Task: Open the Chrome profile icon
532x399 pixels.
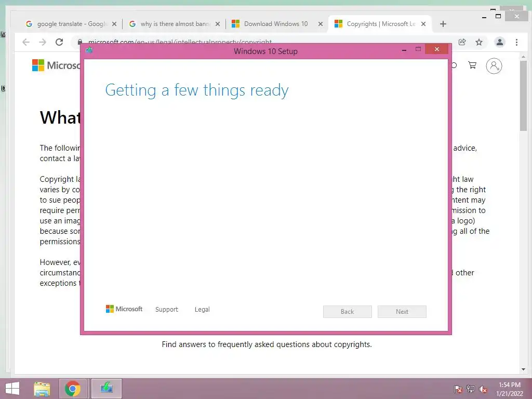Action: [500, 42]
